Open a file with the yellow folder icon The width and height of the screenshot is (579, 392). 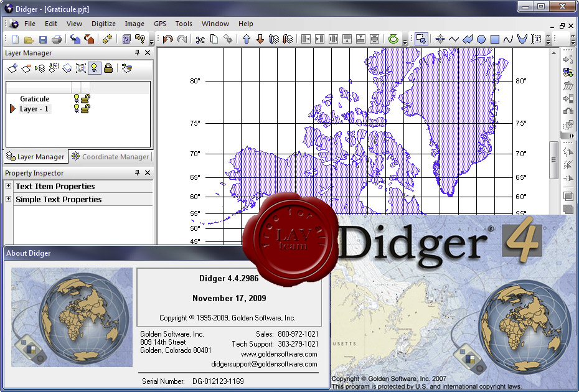[29, 39]
